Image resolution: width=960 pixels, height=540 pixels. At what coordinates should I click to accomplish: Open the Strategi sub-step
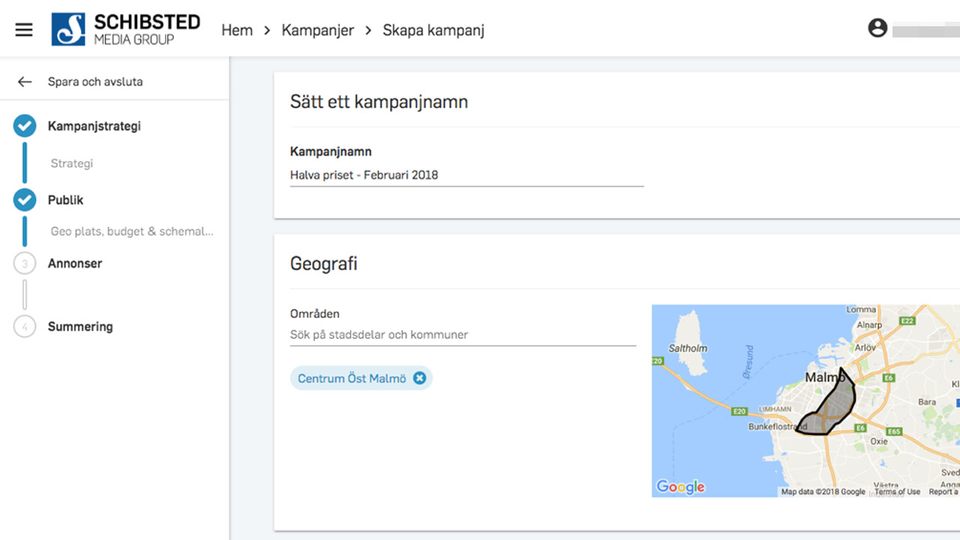[72, 163]
